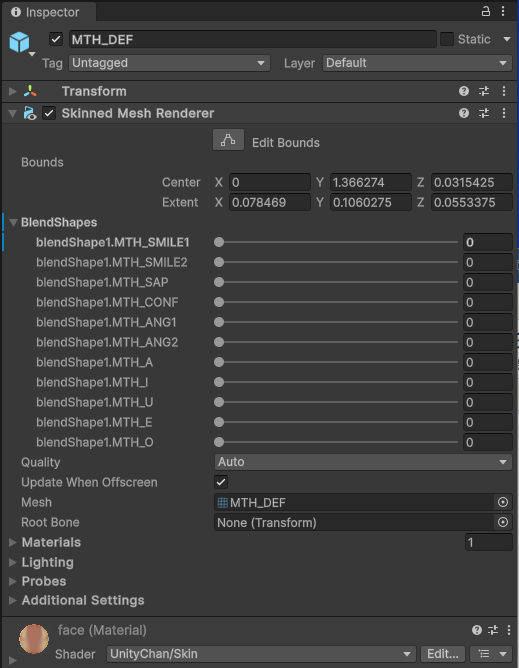Open Skinned Mesh Renderer kebab menu
Viewport: 519px width, 668px height.
pyautogui.click(x=504, y=113)
